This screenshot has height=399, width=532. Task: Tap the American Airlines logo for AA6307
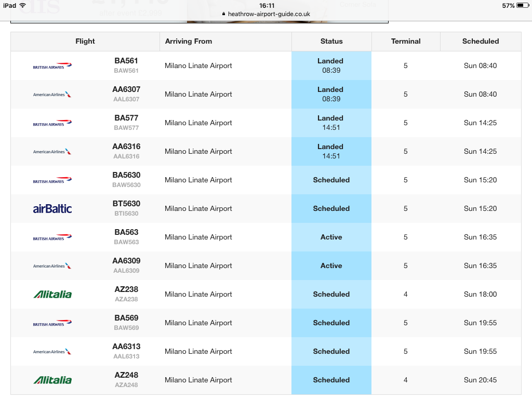(x=52, y=95)
